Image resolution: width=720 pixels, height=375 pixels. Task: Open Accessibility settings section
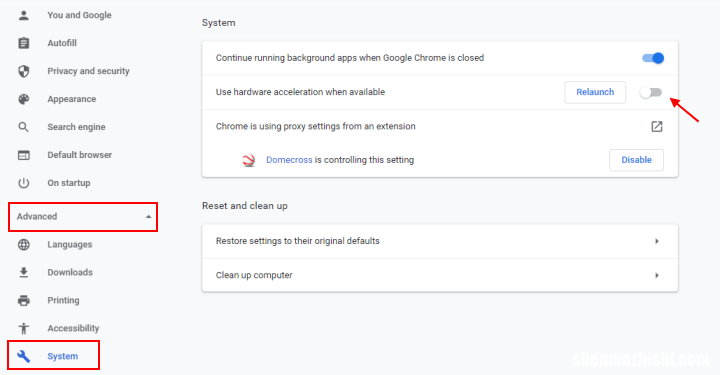pyautogui.click(x=73, y=328)
